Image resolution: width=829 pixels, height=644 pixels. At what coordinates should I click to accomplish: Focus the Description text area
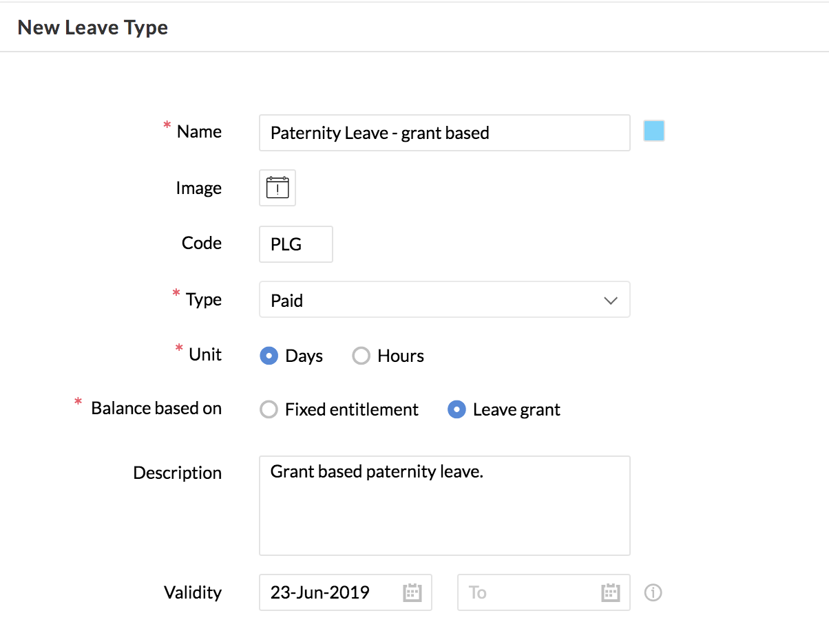pyautogui.click(x=444, y=506)
